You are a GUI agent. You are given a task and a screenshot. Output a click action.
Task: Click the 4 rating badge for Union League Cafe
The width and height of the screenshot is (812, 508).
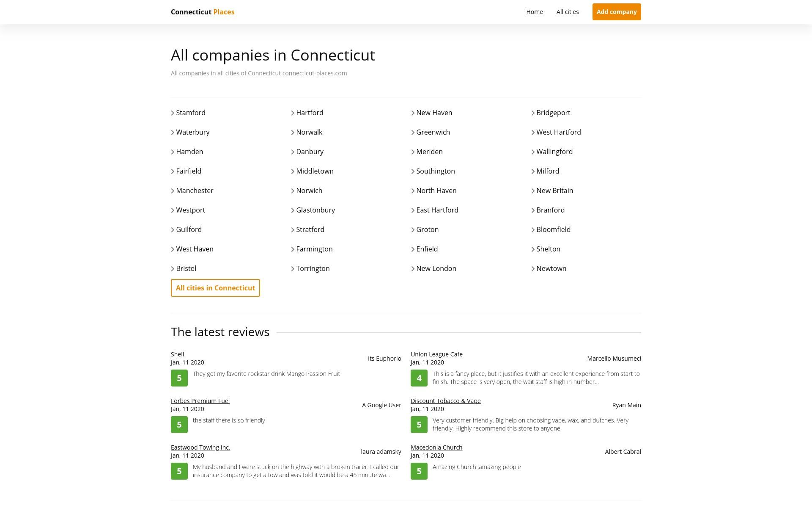pos(419,378)
